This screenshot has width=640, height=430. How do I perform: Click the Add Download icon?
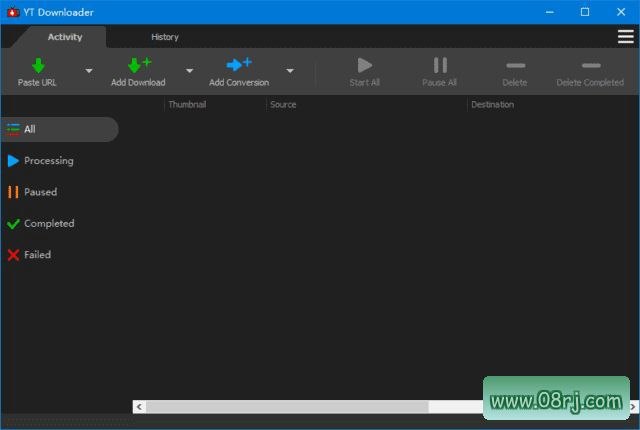(x=139, y=65)
